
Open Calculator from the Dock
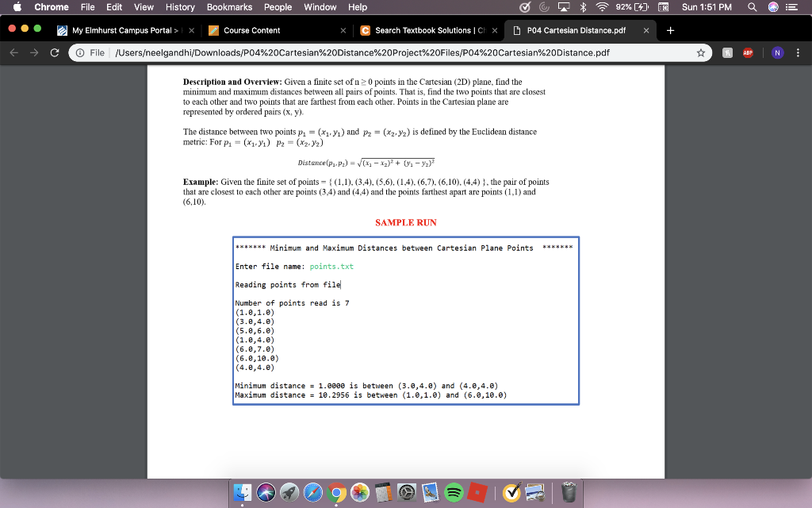pyautogui.click(x=382, y=492)
